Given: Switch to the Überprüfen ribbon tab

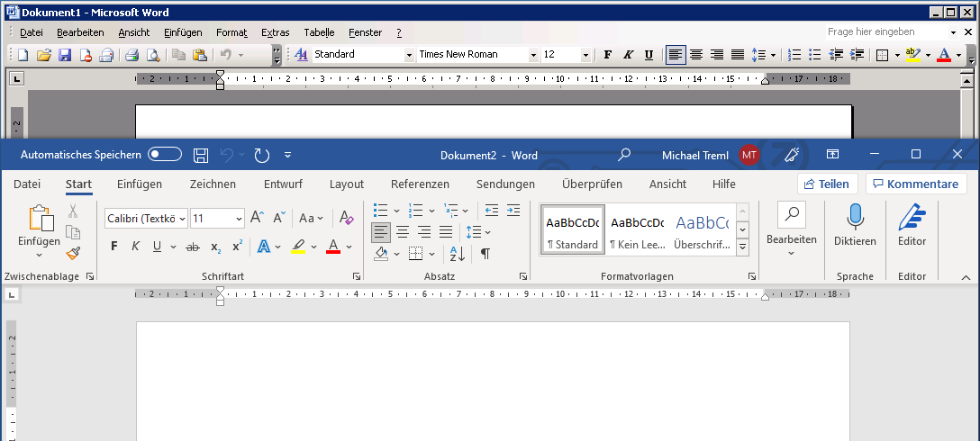Looking at the screenshot, I should (592, 184).
